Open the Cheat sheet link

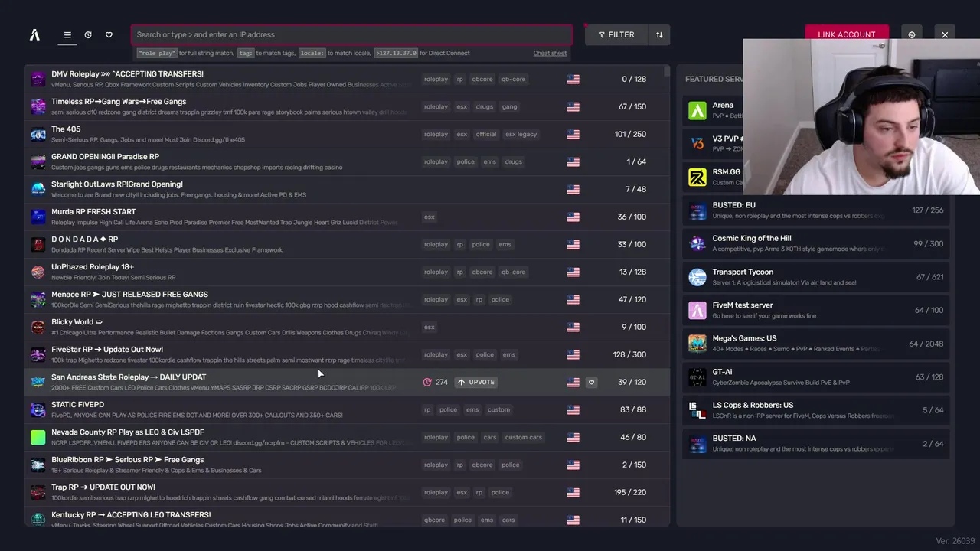click(550, 54)
